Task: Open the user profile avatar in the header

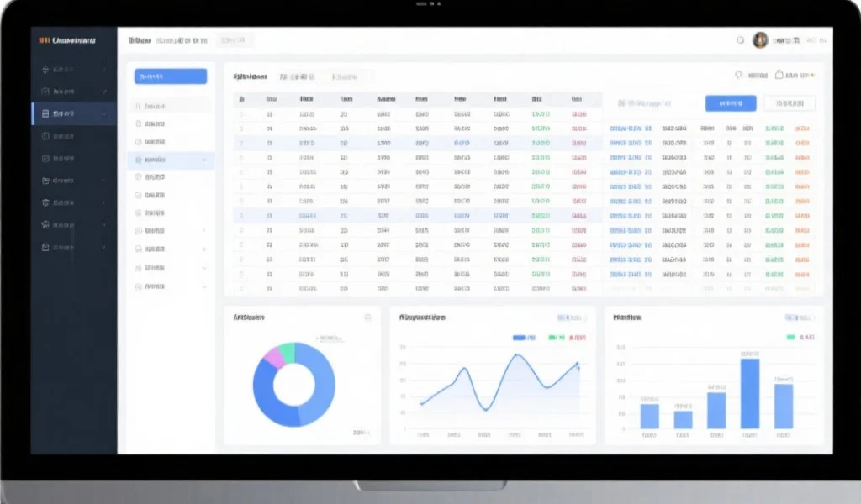Action: click(760, 40)
